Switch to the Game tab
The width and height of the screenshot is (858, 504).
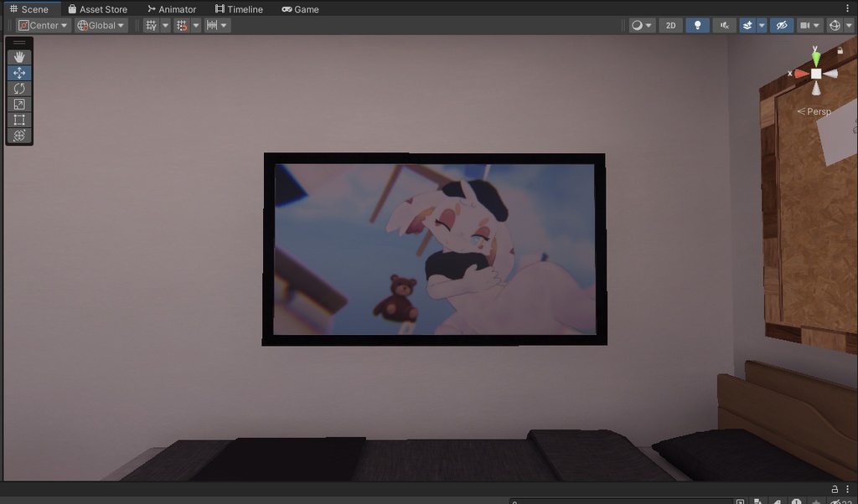(300, 9)
